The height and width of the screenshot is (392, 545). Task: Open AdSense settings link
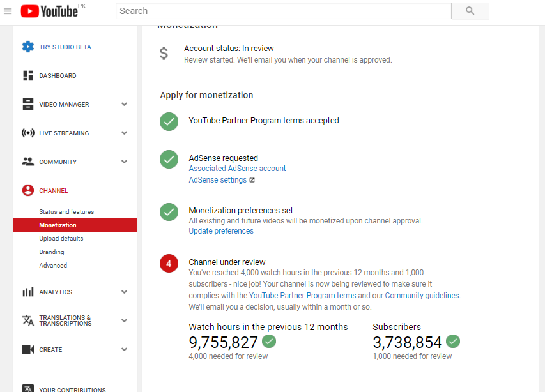[x=218, y=180]
